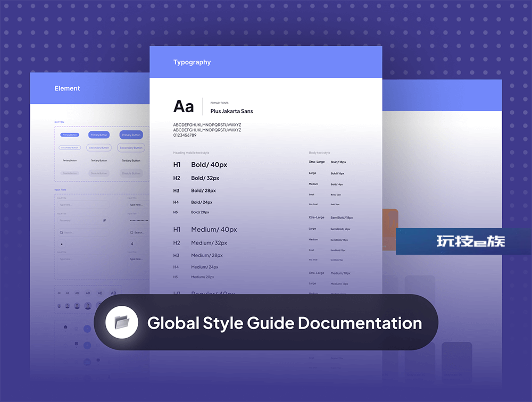Toggle the eye-slash icon in the Password field
Image resolution: width=532 pixels, height=402 pixels.
tap(104, 220)
